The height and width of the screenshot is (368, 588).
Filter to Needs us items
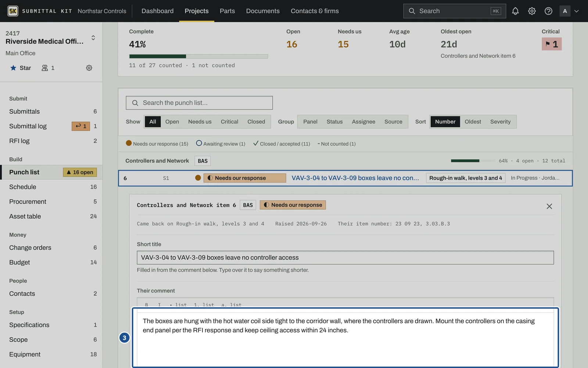point(200,122)
